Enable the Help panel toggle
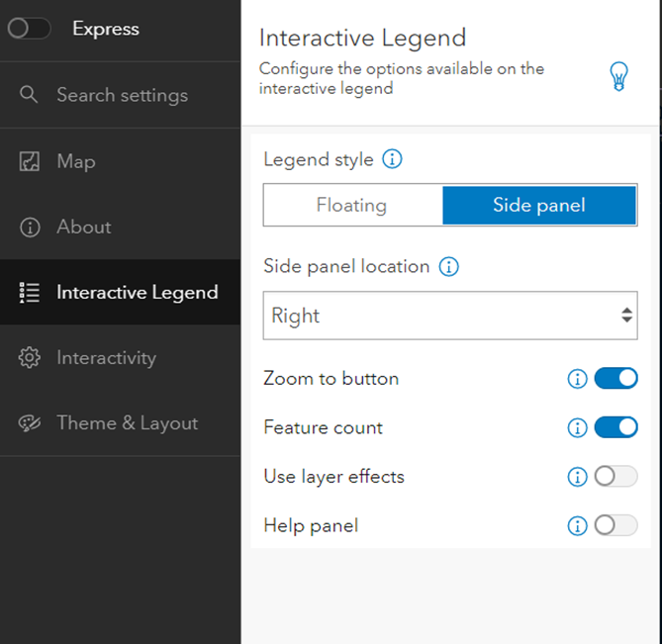This screenshot has height=644, width=662. 615,525
